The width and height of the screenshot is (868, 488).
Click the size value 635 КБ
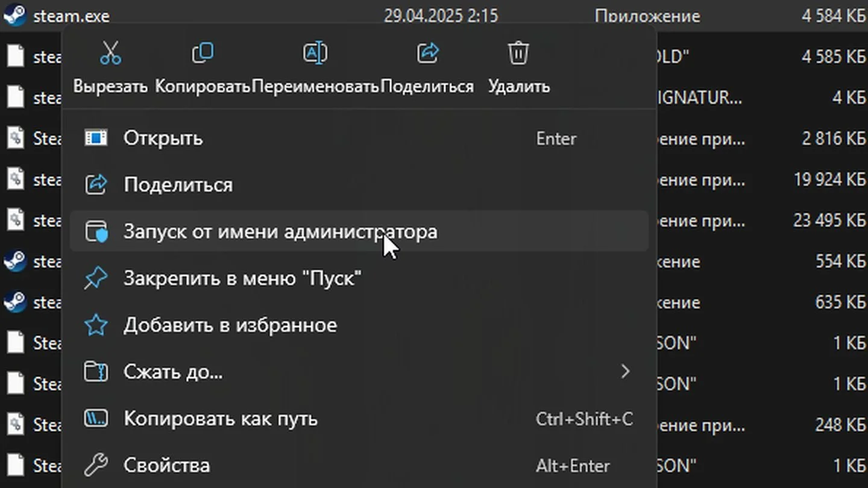click(x=840, y=302)
